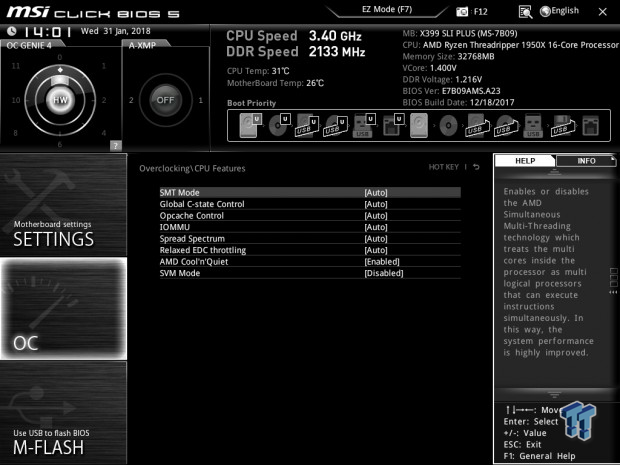Select the legacy USB key boot icon
The image size is (620, 465).
pyautogui.click(x=533, y=125)
